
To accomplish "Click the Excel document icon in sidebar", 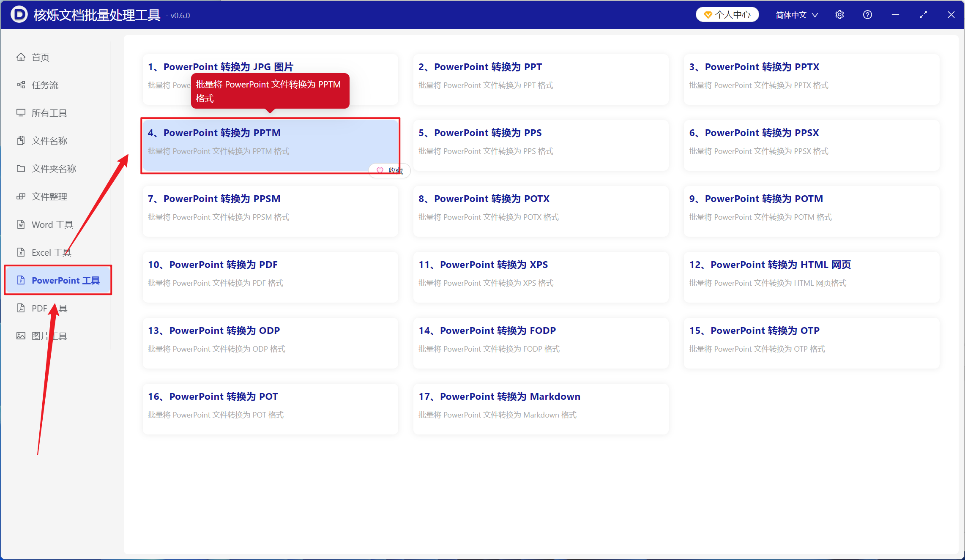I will [21, 252].
